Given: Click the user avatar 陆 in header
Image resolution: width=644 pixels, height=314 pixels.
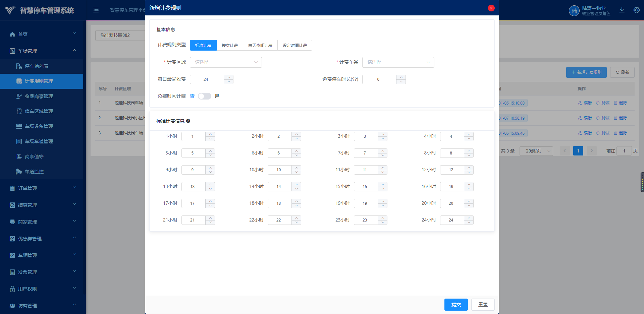Looking at the screenshot, I should coord(574,11).
